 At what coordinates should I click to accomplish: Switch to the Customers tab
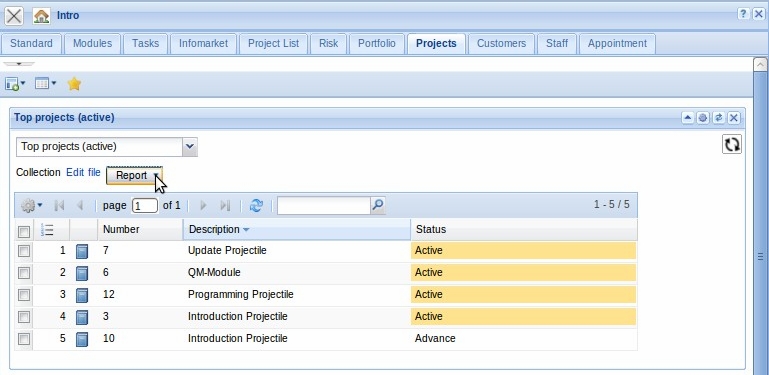501,44
